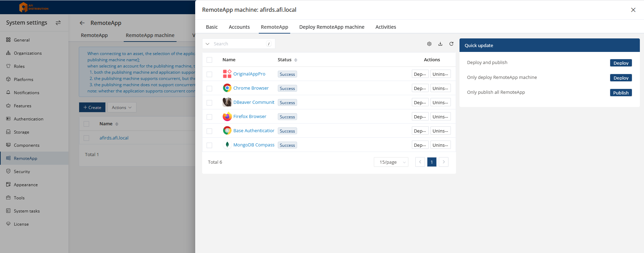Switch to the Accounts tab

[239, 27]
